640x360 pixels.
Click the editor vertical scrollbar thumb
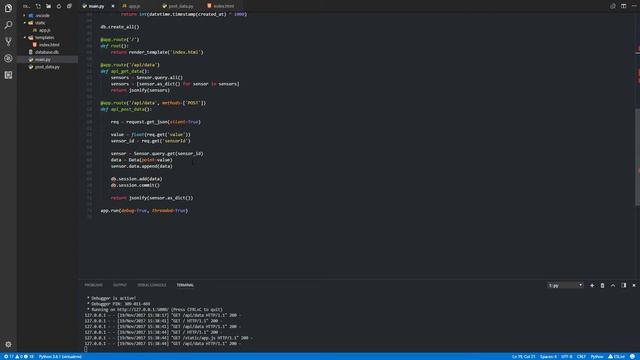point(637,157)
